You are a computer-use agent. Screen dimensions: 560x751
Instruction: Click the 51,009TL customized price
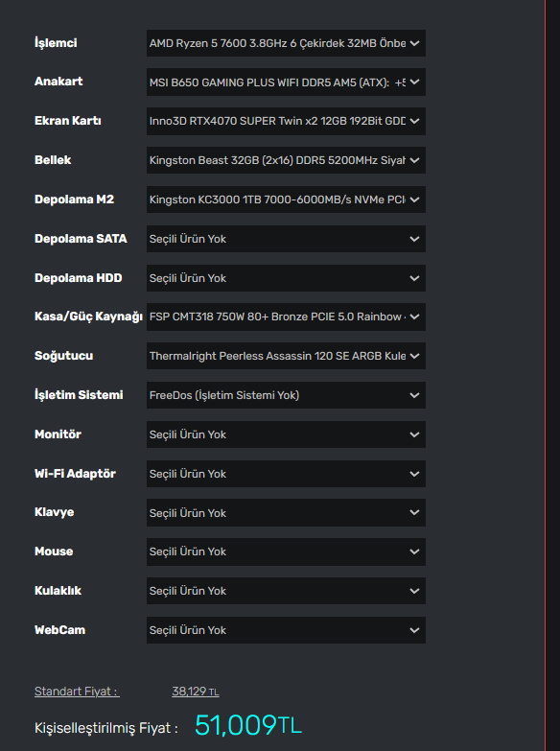[x=248, y=725]
